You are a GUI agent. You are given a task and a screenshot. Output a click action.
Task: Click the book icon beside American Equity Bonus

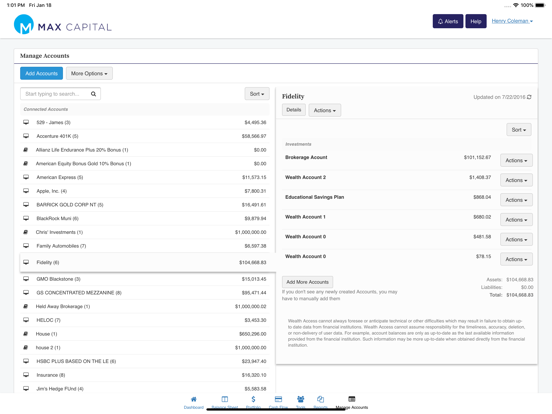click(x=26, y=163)
